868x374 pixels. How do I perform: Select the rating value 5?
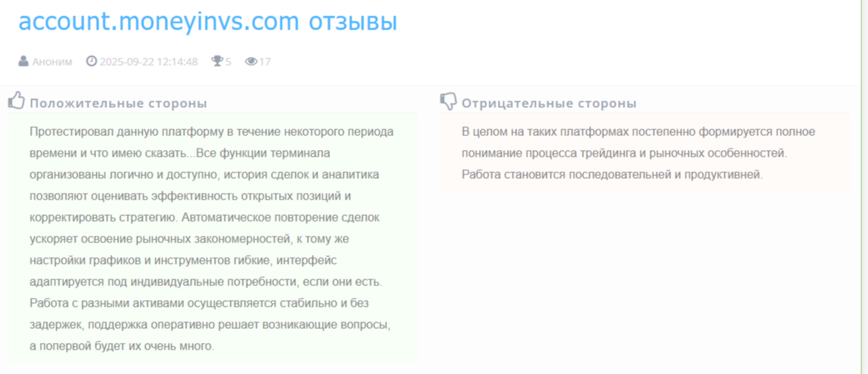tap(228, 61)
